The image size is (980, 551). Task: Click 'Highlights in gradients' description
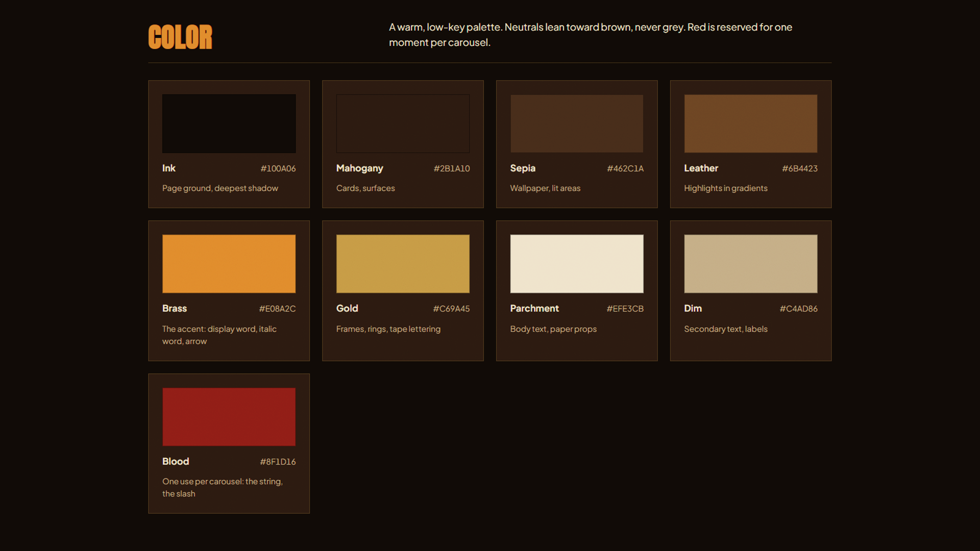click(726, 188)
